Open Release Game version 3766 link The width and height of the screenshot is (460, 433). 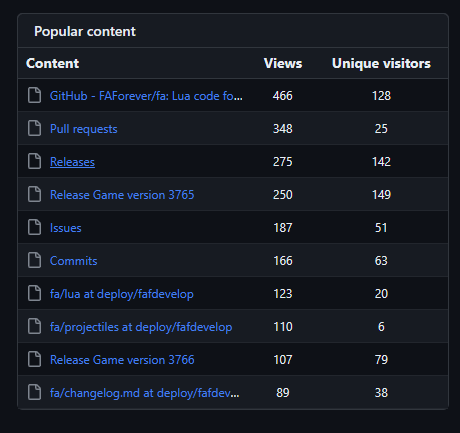(122, 360)
